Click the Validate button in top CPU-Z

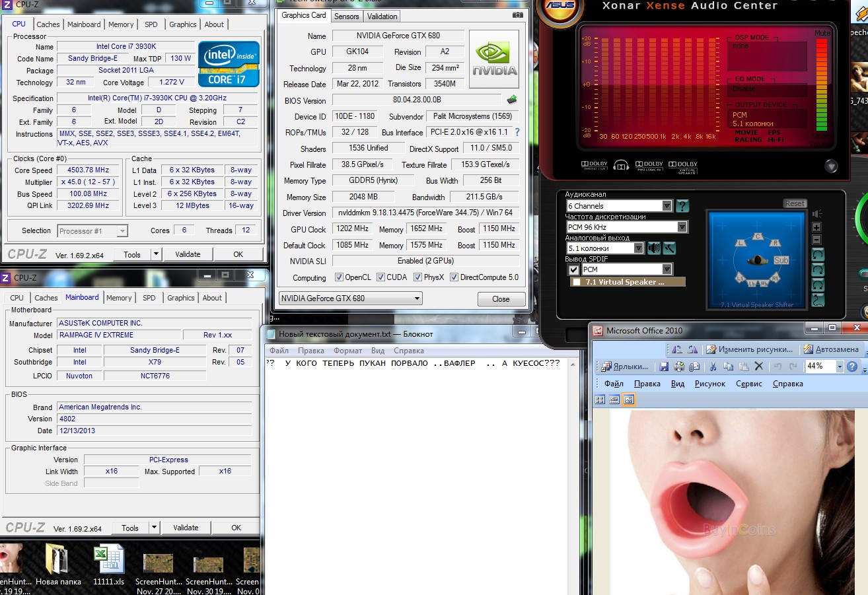tap(188, 254)
